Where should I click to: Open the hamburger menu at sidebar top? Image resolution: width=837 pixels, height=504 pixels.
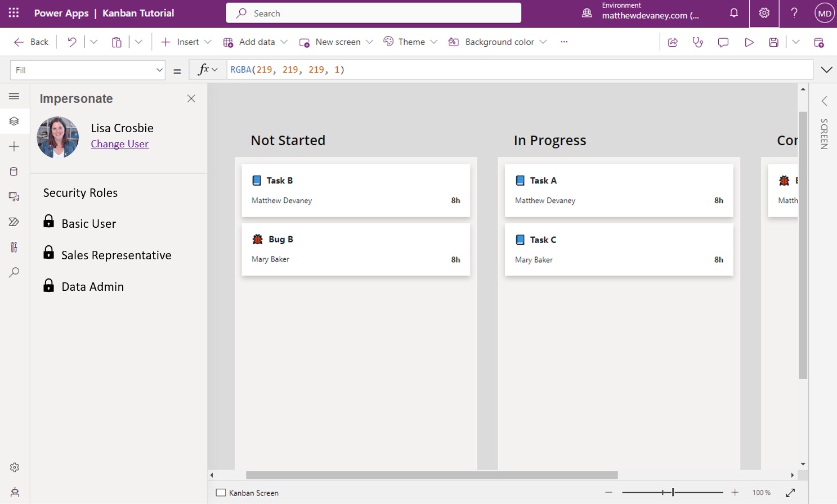click(x=15, y=96)
